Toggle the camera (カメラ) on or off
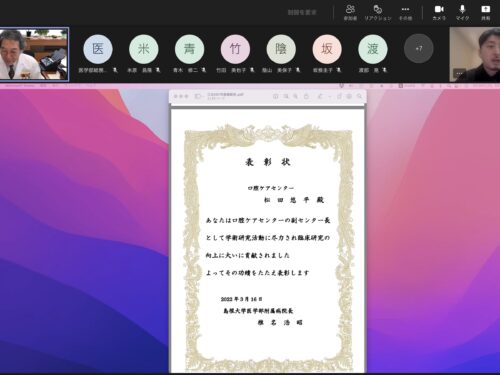Image resolution: width=500 pixels, height=375 pixels. 439,13
